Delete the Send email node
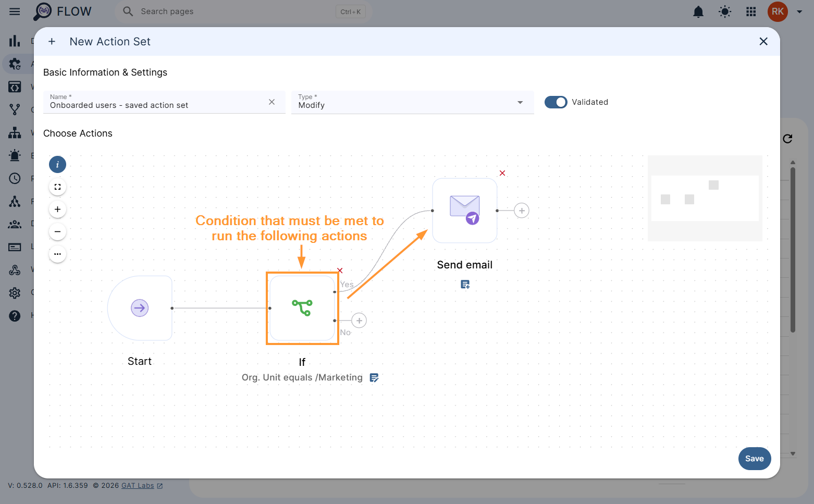 pos(502,173)
